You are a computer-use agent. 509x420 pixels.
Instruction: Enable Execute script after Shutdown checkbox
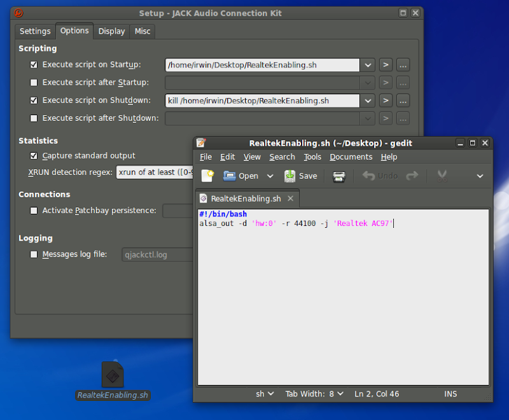coord(34,118)
